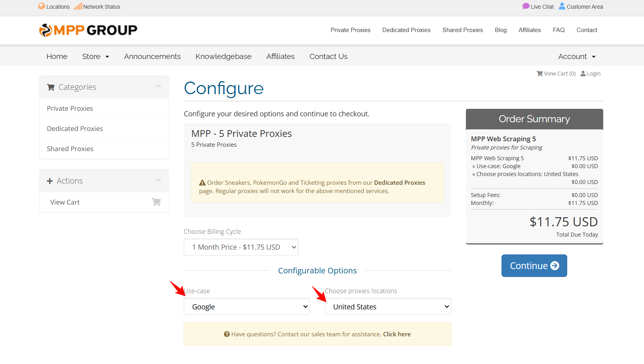The height and width of the screenshot is (364, 644).
Task: Click the warning triangle icon in notice
Action: coord(202,183)
